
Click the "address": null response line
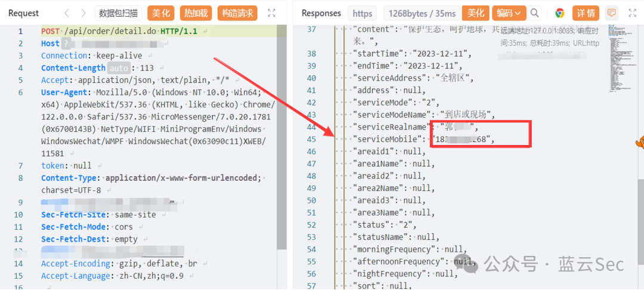pos(389,90)
